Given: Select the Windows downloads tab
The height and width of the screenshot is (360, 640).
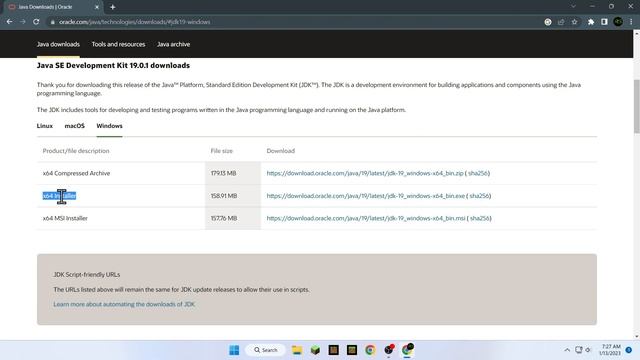Looking at the screenshot, I should (x=109, y=126).
